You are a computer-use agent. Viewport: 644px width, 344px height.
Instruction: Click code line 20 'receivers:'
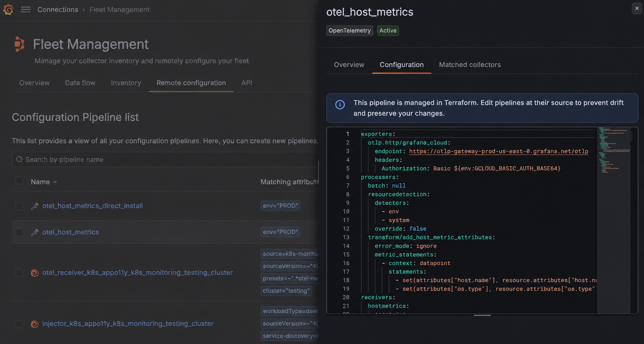(378, 297)
